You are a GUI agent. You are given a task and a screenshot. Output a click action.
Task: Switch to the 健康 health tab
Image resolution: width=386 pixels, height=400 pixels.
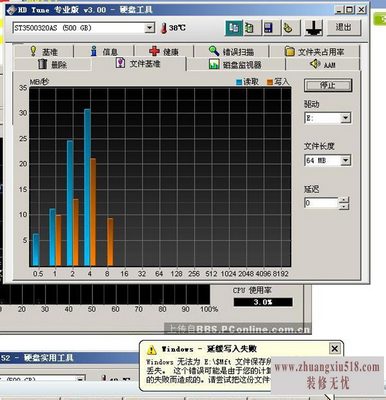click(164, 51)
